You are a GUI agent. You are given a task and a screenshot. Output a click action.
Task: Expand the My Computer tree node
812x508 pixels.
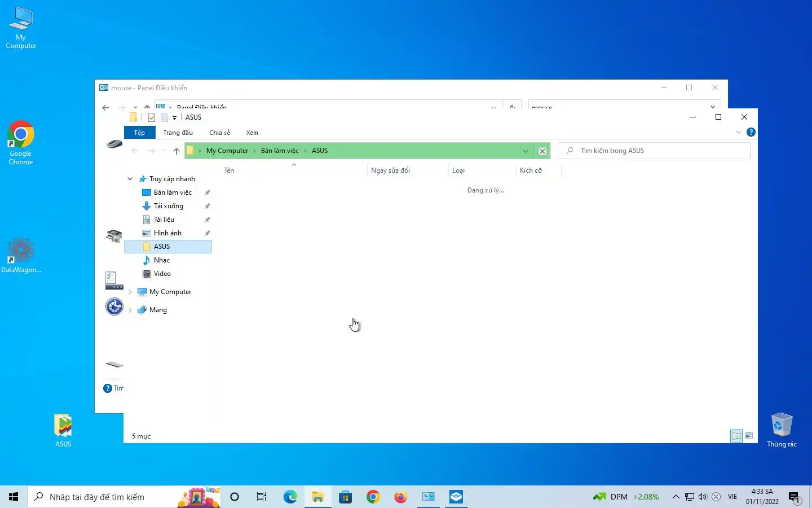(130, 292)
